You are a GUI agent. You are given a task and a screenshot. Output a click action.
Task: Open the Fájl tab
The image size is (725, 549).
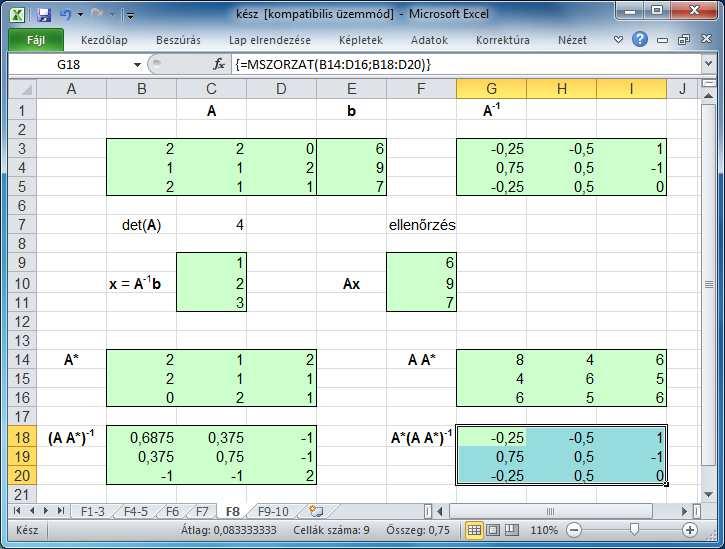tap(36, 40)
